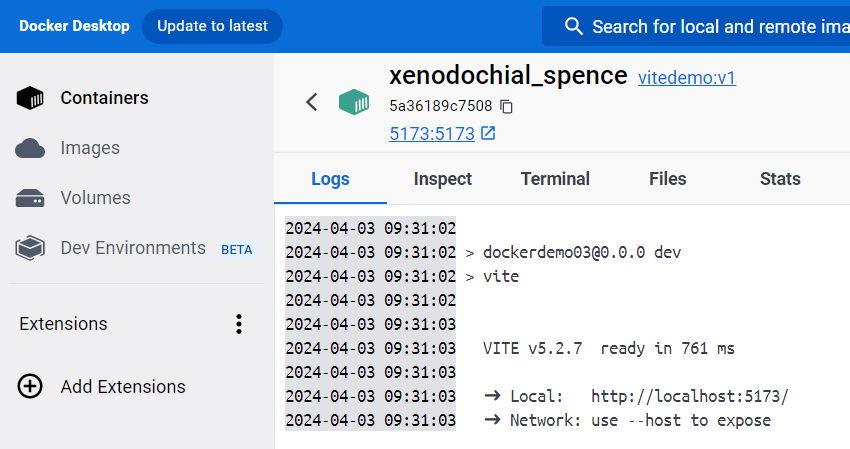Click the Images cloud icon
The width and height of the screenshot is (850, 449).
click(30, 148)
